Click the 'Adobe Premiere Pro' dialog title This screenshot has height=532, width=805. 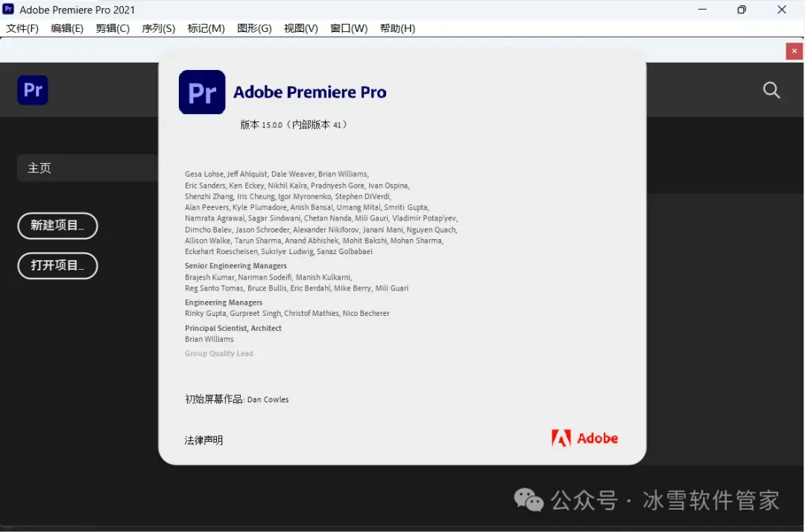coord(309,92)
